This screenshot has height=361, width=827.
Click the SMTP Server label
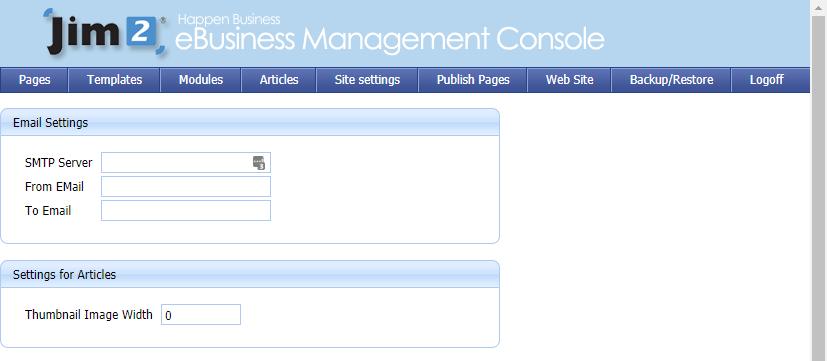point(59,163)
